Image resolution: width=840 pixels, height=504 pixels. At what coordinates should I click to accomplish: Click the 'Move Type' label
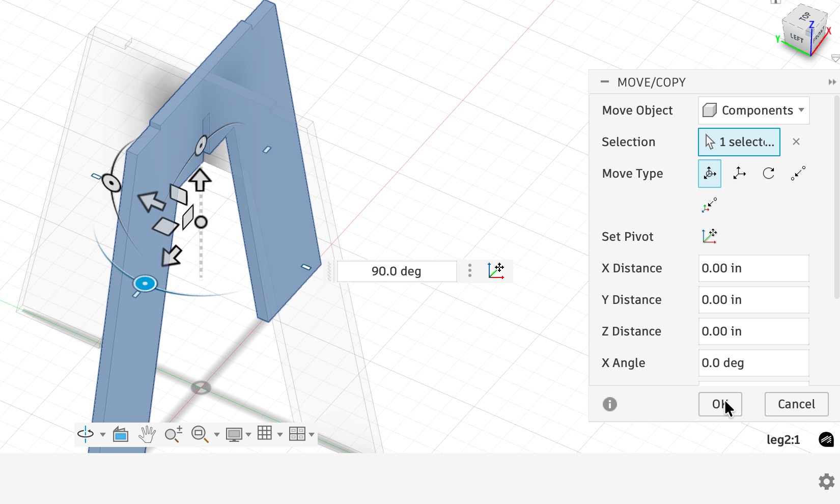[632, 174]
